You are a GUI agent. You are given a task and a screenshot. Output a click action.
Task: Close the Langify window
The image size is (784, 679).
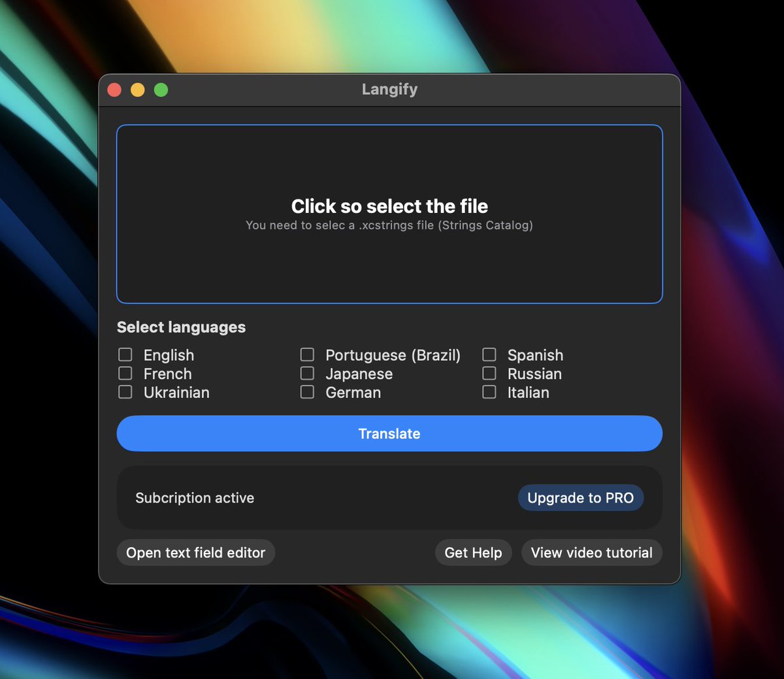[x=114, y=90]
